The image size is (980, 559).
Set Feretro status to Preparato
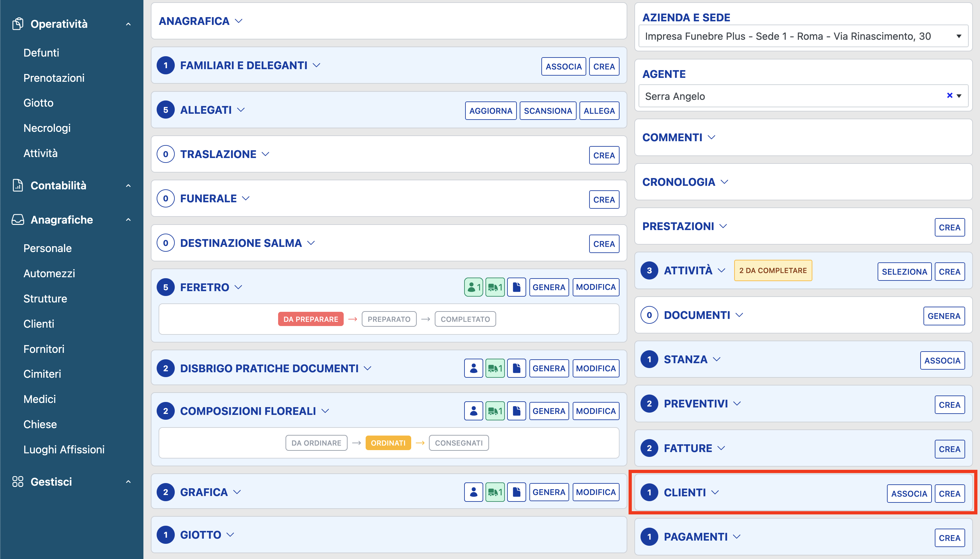click(x=389, y=319)
